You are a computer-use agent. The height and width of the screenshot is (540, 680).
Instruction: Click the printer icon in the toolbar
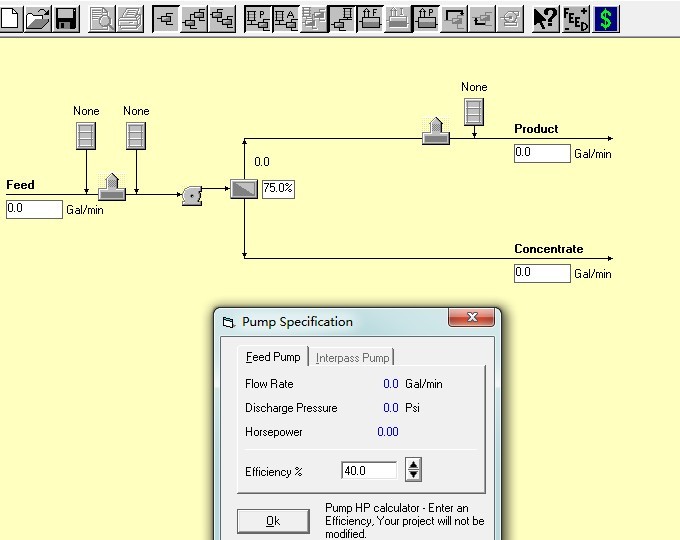[x=130, y=19]
